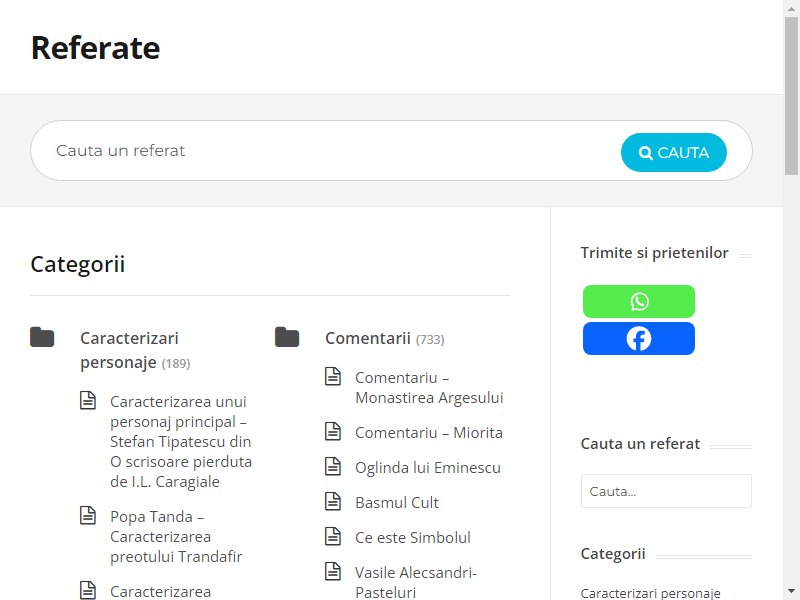Click the sidebar Cauta... search box
Viewport: 800px width, 600px height.
pos(666,491)
